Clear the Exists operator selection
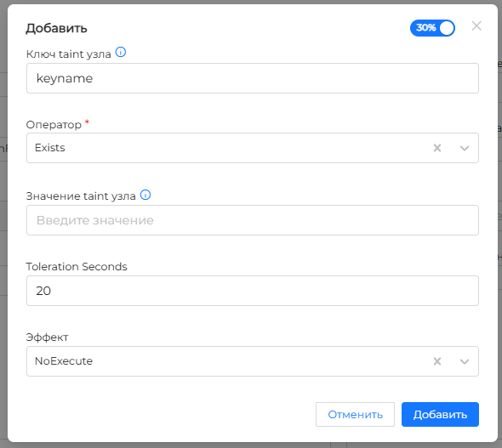This screenshot has height=448, width=502. tap(437, 148)
